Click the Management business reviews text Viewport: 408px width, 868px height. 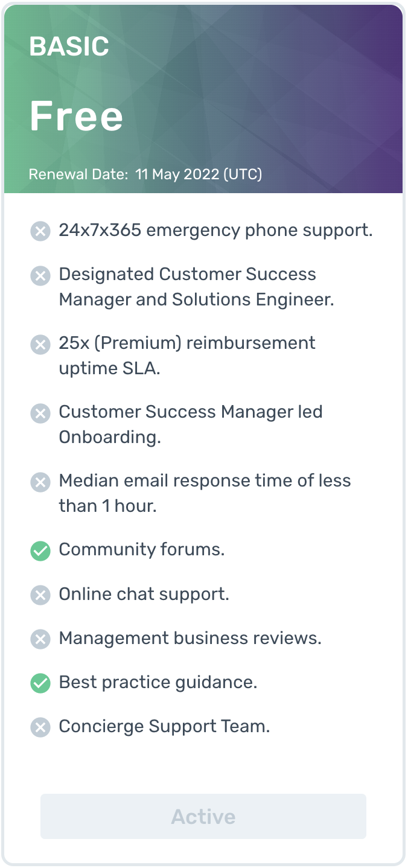click(x=190, y=639)
